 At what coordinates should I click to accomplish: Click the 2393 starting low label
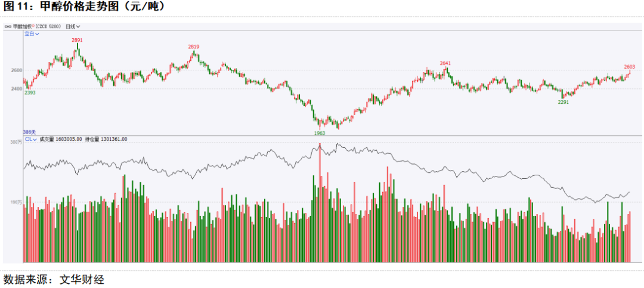coord(30,93)
